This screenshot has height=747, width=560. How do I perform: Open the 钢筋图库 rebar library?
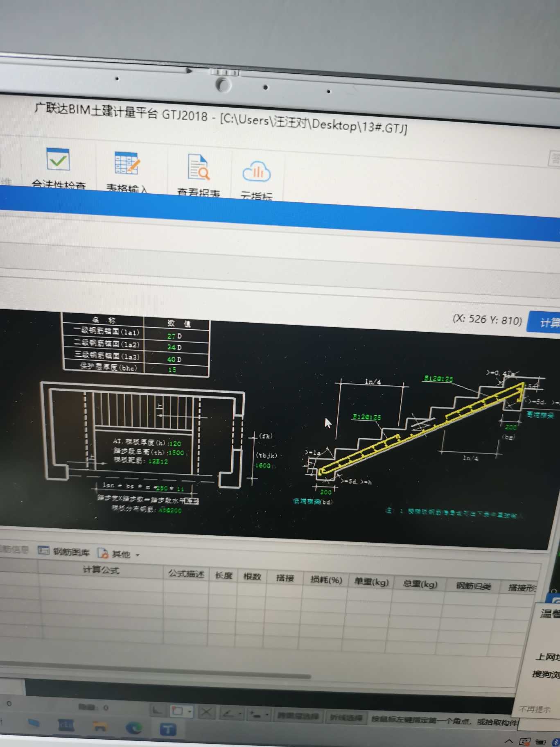click(x=64, y=552)
